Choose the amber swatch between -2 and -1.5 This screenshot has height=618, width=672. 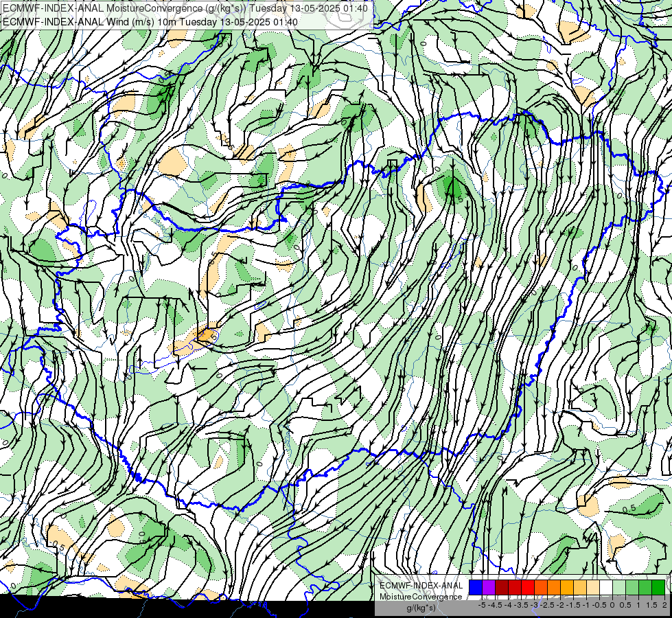tap(567, 588)
